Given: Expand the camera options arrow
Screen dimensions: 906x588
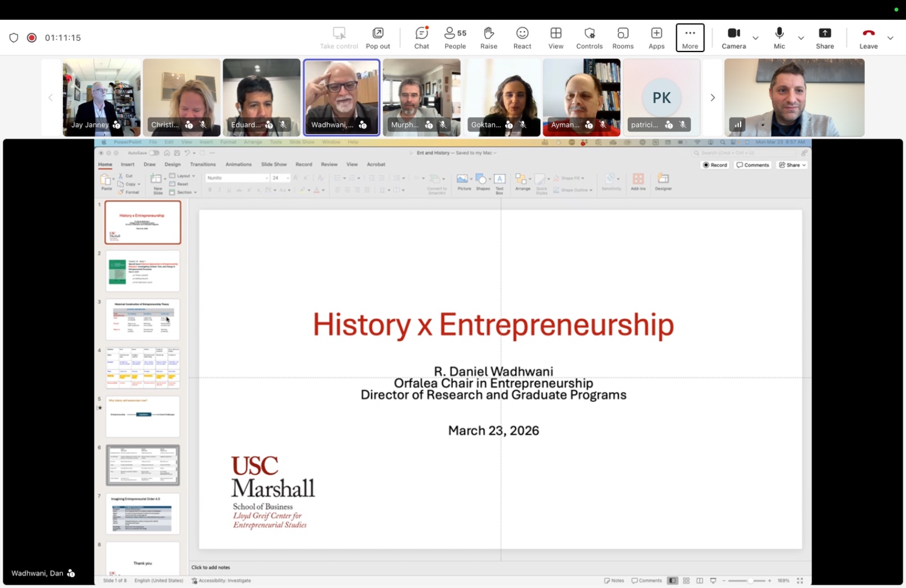Looking at the screenshot, I should (755, 38).
